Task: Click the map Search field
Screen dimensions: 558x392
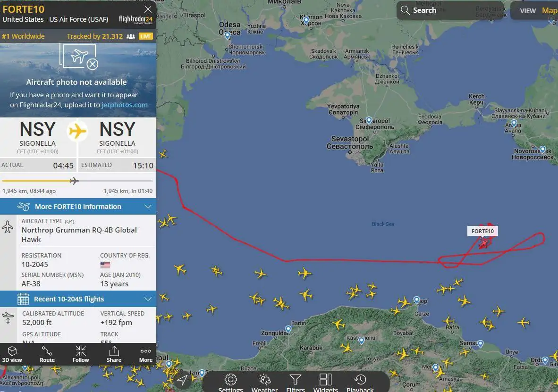Action: 450,10
